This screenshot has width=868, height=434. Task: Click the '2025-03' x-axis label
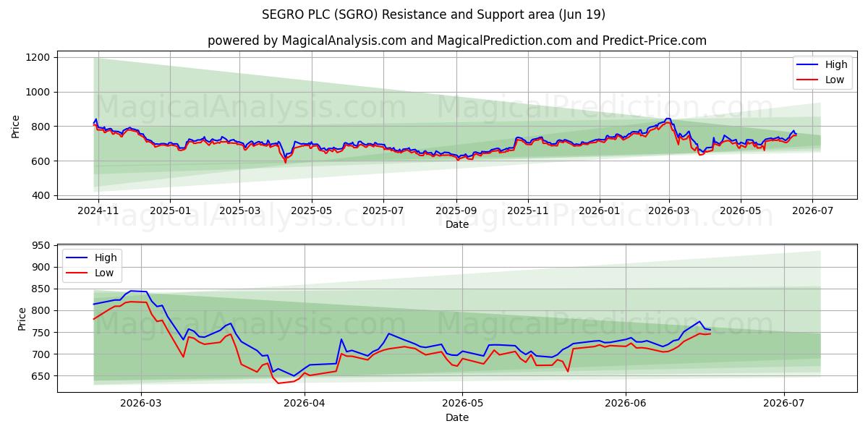[x=239, y=210]
